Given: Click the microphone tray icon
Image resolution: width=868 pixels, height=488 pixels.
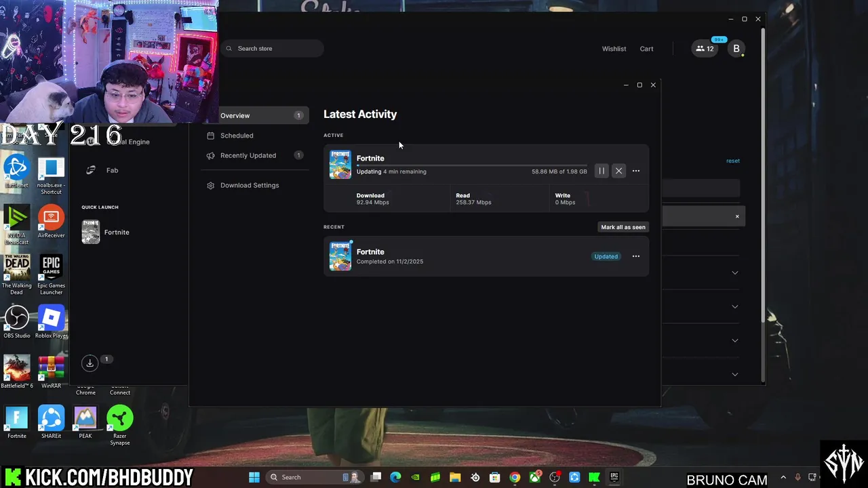Looking at the screenshot, I should pos(798,477).
